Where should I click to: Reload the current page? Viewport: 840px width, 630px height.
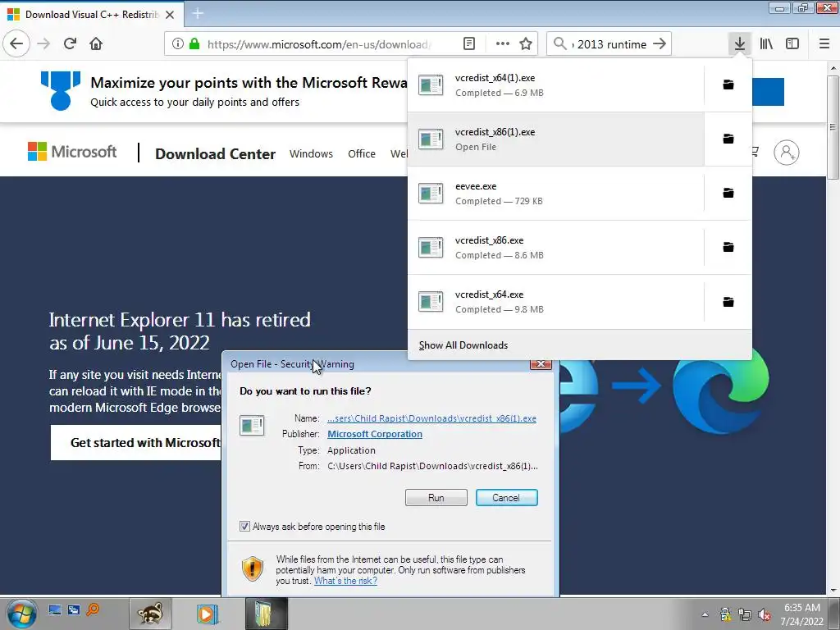point(70,43)
